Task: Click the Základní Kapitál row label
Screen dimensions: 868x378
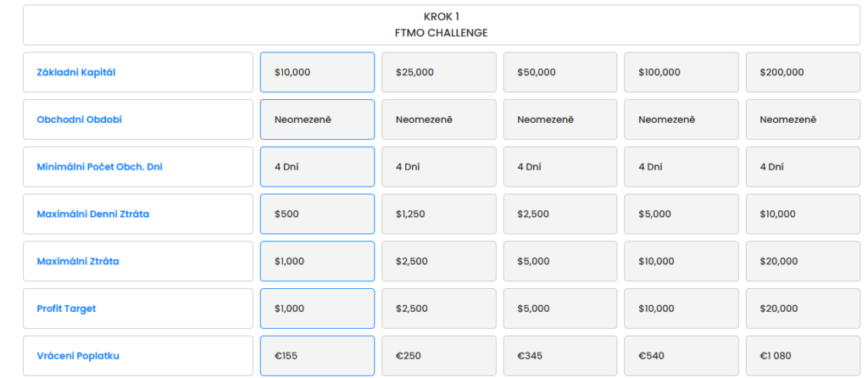Action: coord(137,72)
